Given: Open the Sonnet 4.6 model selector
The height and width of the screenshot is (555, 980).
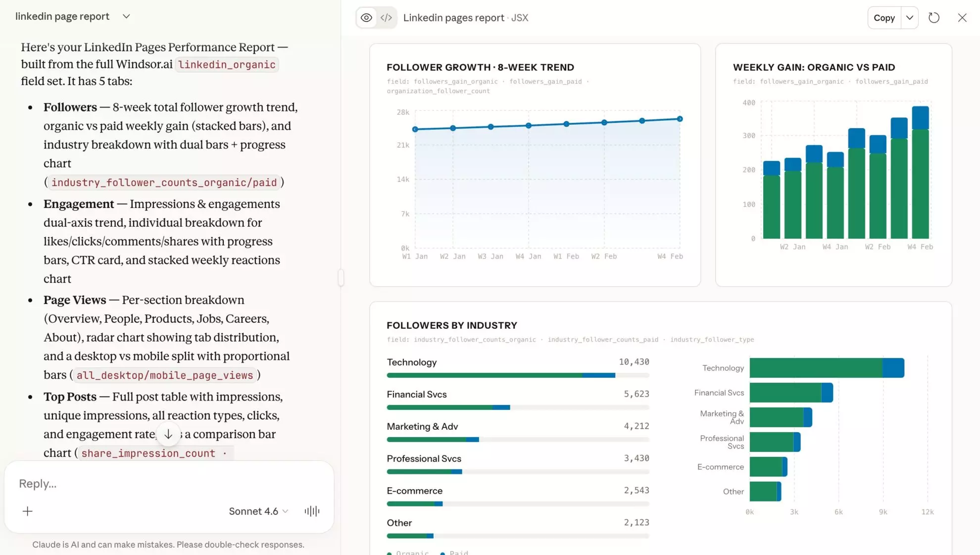Looking at the screenshot, I should pyautogui.click(x=257, y=511).
